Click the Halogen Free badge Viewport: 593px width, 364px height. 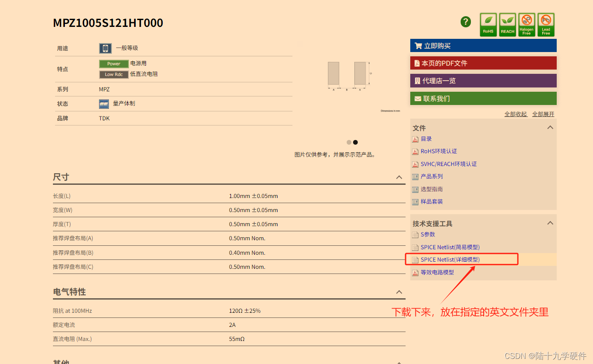[x=526, y=24]
